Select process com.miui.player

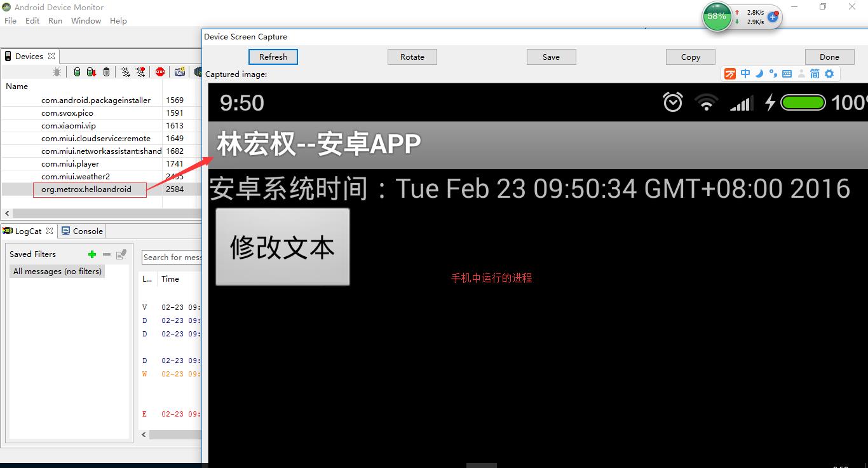click(x=71, y=163)
